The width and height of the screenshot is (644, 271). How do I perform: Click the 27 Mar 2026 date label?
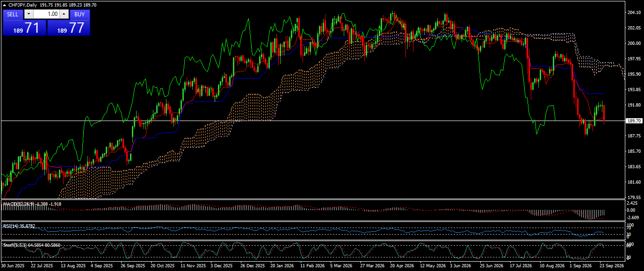coord(373,265)
